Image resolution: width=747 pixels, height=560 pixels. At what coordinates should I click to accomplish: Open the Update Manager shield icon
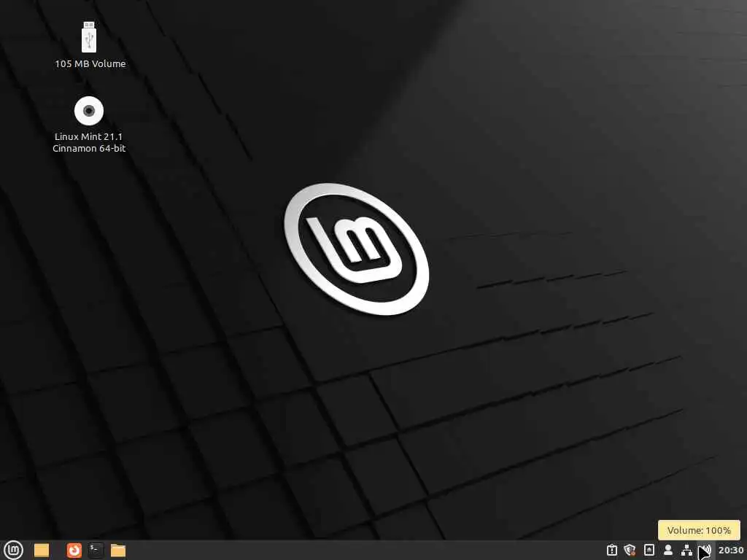click(x=630, y=551)
